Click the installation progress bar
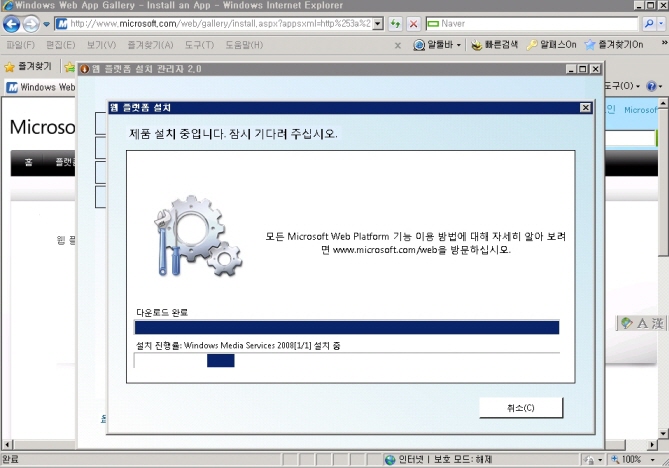 (x=346, y=360)
